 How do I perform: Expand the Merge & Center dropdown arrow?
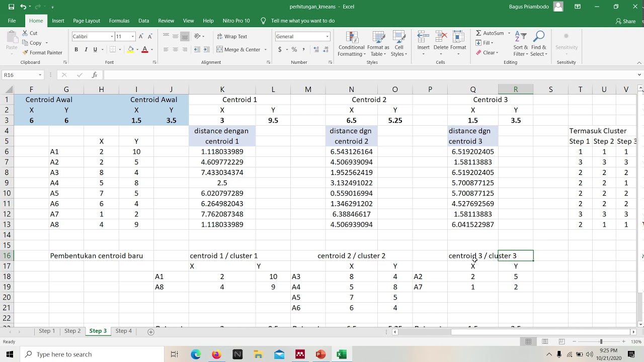[x=265, y=49]
